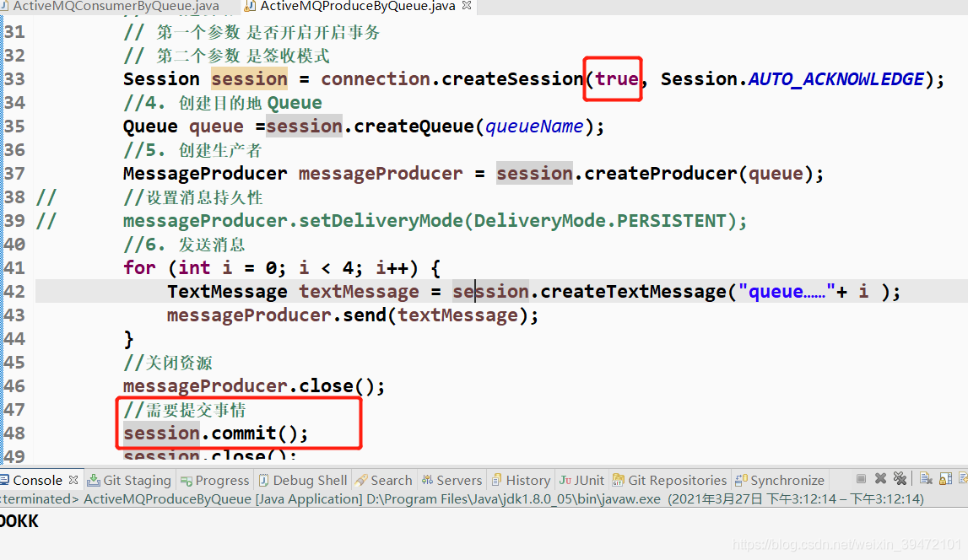Click 'session.commit()' statement

215,433
